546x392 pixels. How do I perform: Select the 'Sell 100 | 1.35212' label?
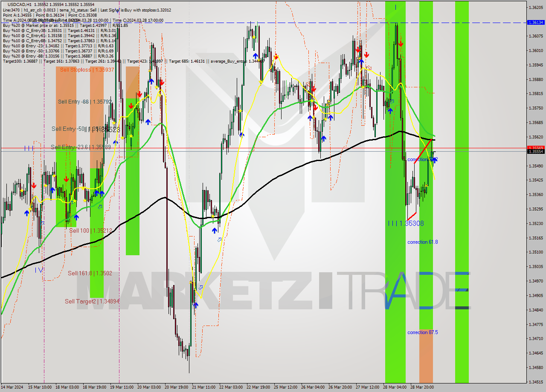(90, 231)
